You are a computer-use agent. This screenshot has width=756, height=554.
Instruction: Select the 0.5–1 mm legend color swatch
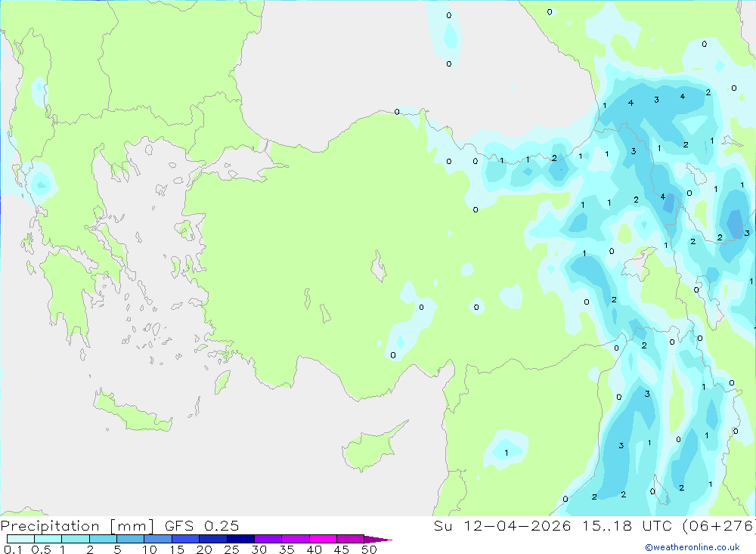click(48, 539)
